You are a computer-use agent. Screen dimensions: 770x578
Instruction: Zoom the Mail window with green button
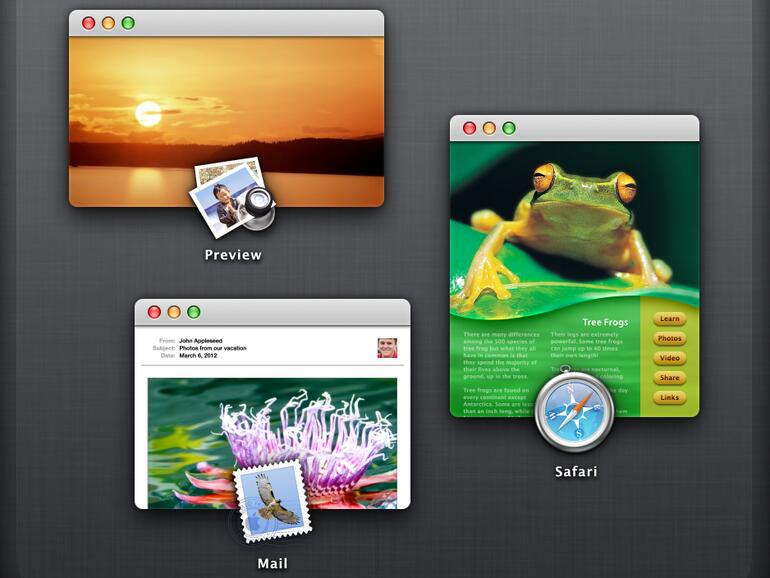click(194, 312)
